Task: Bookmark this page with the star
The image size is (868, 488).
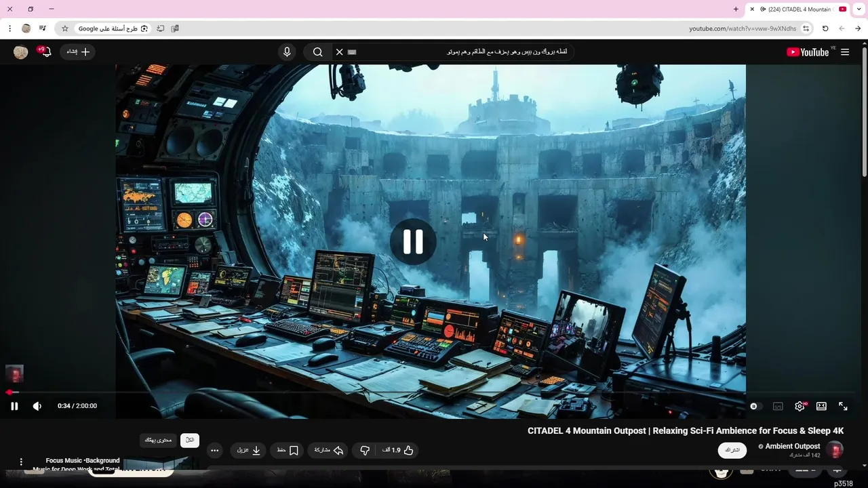Action: coord(65,28)
